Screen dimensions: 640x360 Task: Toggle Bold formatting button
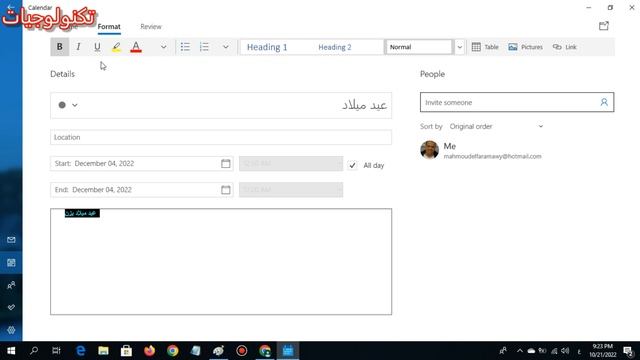tap(60, 47)
